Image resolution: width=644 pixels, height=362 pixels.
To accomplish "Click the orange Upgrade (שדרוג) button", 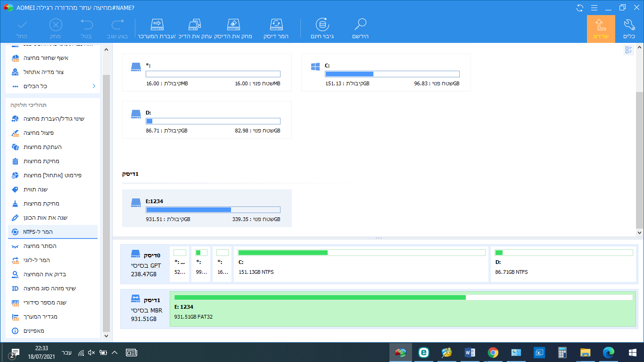I will click(601, 29).
